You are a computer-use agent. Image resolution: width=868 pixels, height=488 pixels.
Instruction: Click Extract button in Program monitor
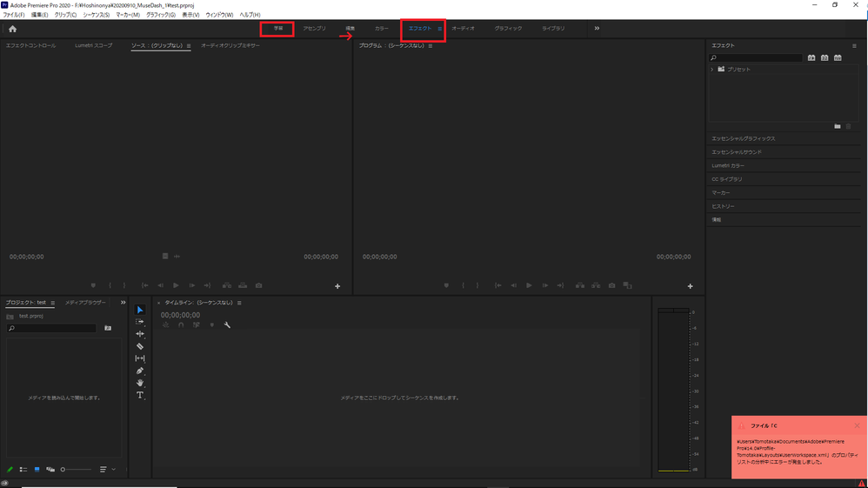click(x=596, y=286)
